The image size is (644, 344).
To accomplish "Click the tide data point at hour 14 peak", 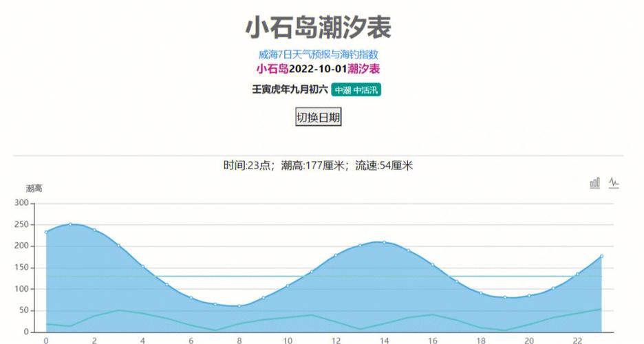I will click(385, 242).
